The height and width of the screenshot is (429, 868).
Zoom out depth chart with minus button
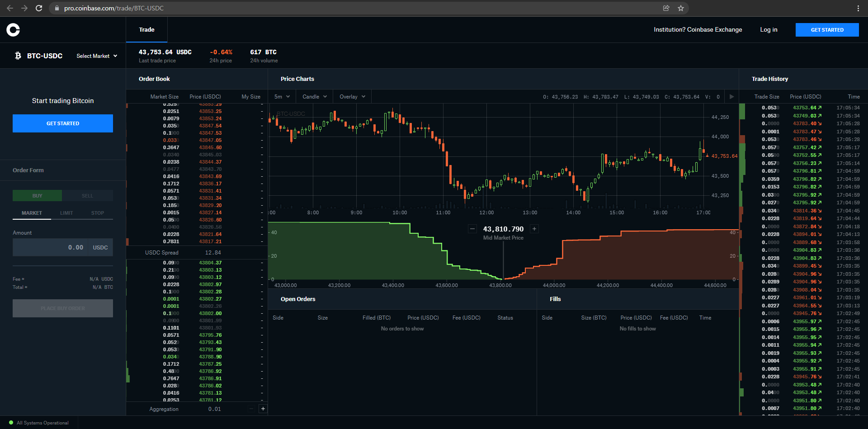point(472,229)
